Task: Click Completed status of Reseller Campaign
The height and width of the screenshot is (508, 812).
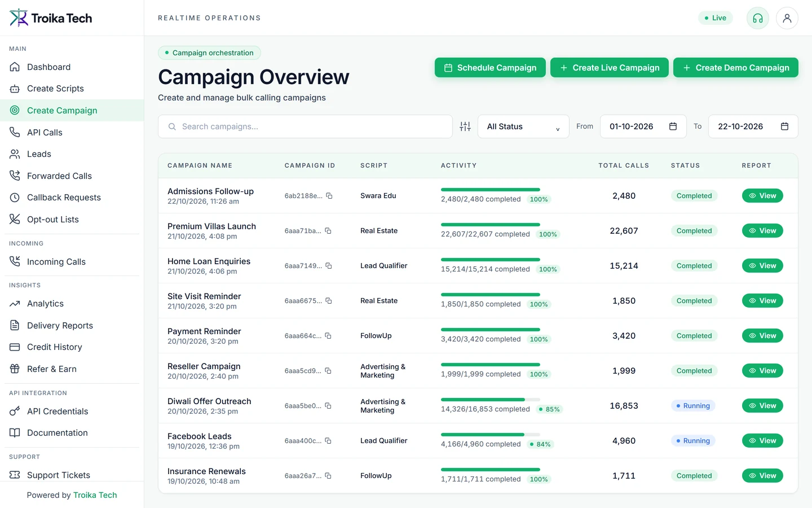Action: [x=694, y=371]
